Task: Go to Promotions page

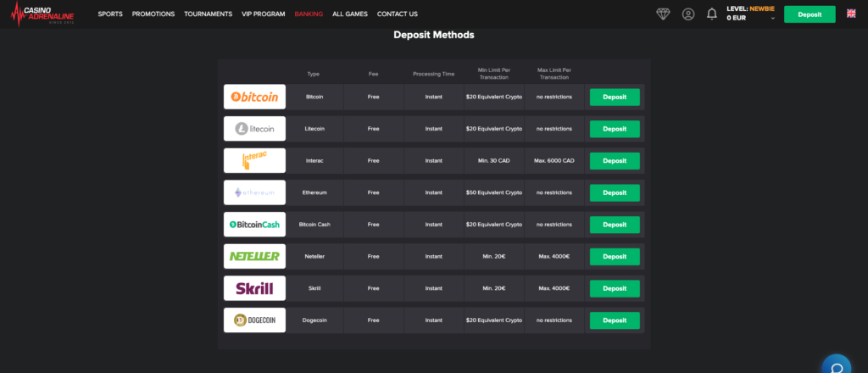Action: (153, 14)
